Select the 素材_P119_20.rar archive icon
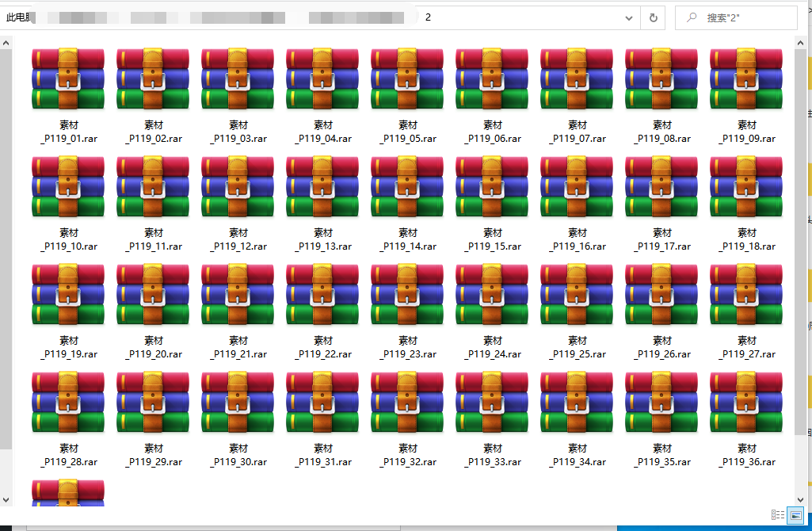The height and width of the screenshot is (531, 812). (x=153, y=294)
